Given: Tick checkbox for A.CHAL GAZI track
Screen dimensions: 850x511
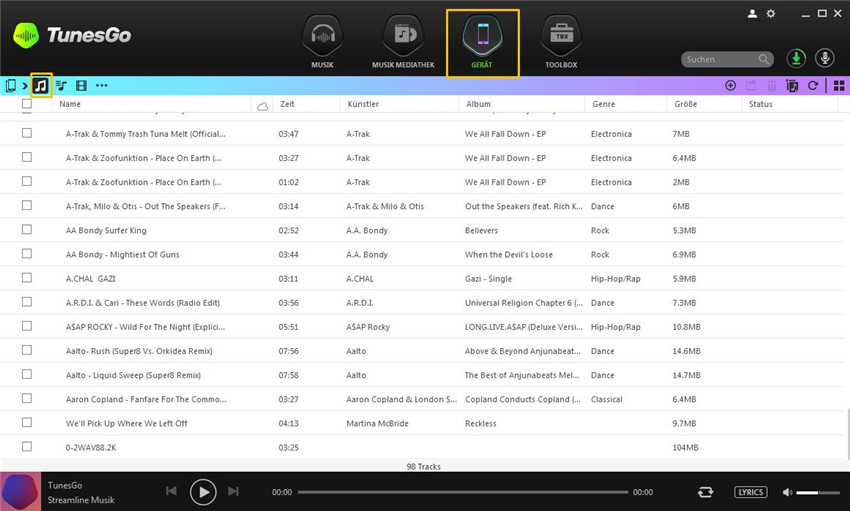Looking at the screenshot, I should 27,278.
